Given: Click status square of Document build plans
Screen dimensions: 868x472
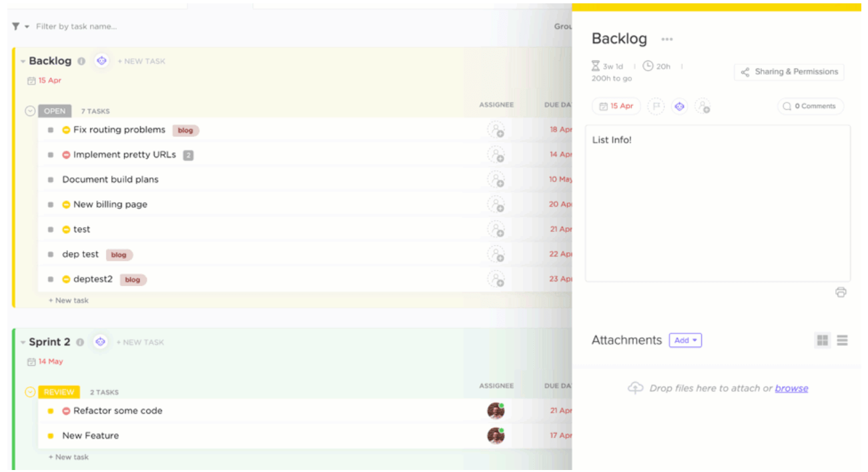Looking at the screenshot, I should 51,180.
